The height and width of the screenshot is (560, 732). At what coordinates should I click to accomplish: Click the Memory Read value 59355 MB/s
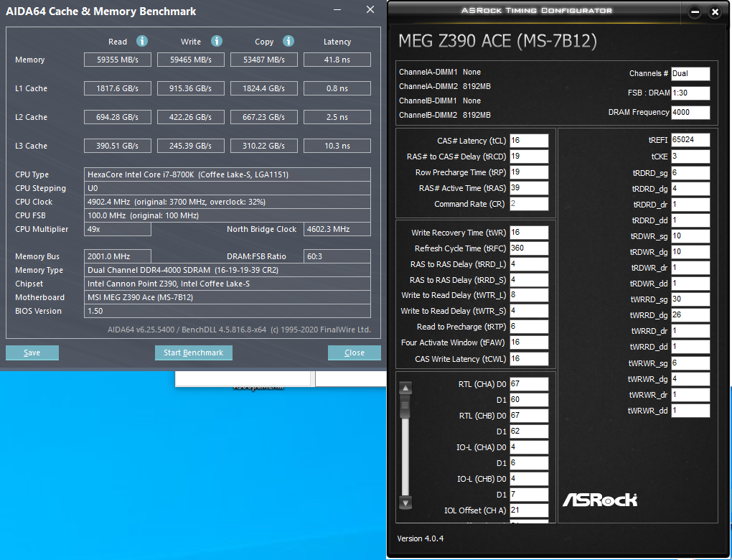(118, 60)
